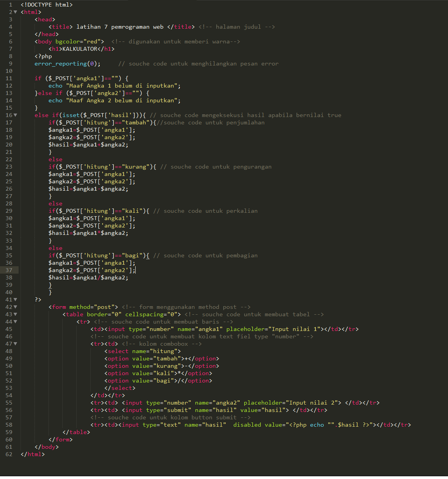Click the 'mengeksekusi hasil apabila bernilai true' comment

coord(272,115)
